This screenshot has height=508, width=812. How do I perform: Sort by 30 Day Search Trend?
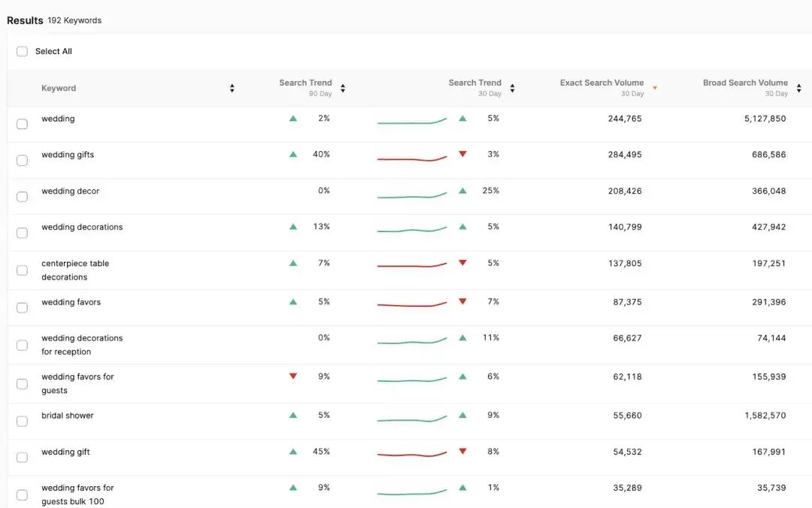coord(512,88)
